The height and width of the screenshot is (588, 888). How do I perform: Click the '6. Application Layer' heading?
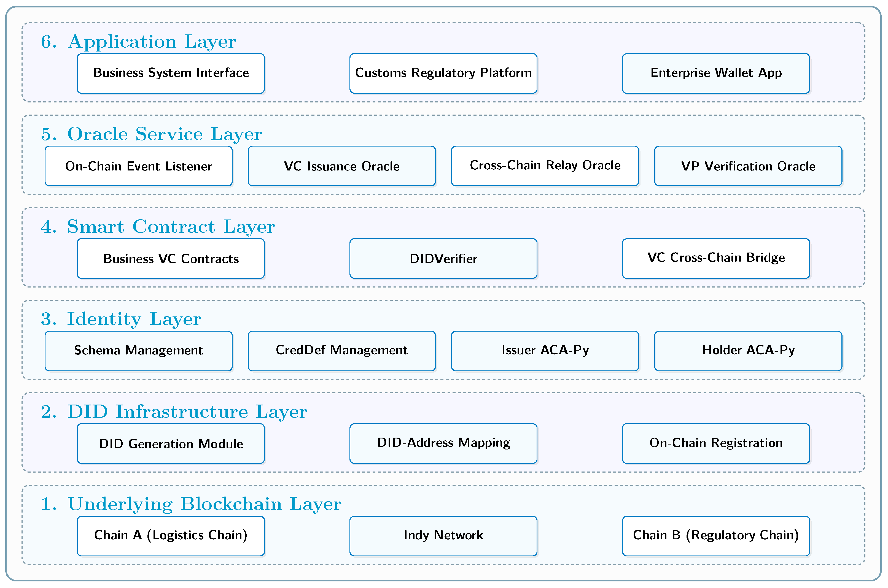(138, 42)
